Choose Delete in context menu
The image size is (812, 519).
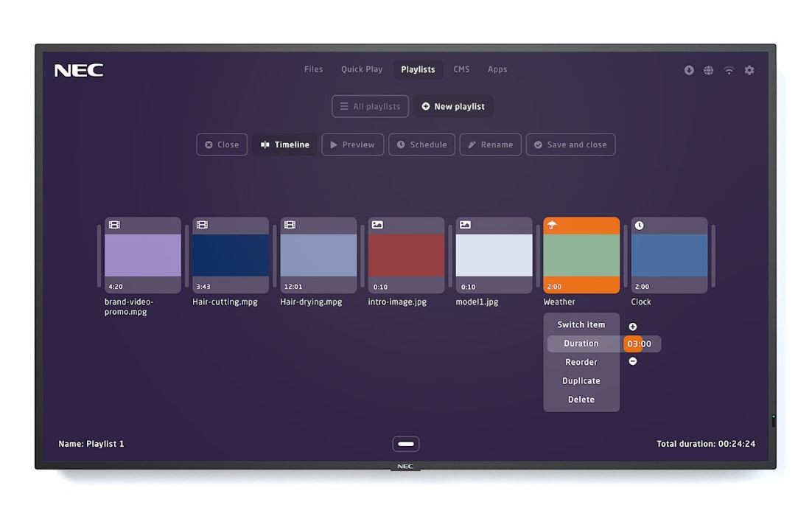(x=581, y=400)
